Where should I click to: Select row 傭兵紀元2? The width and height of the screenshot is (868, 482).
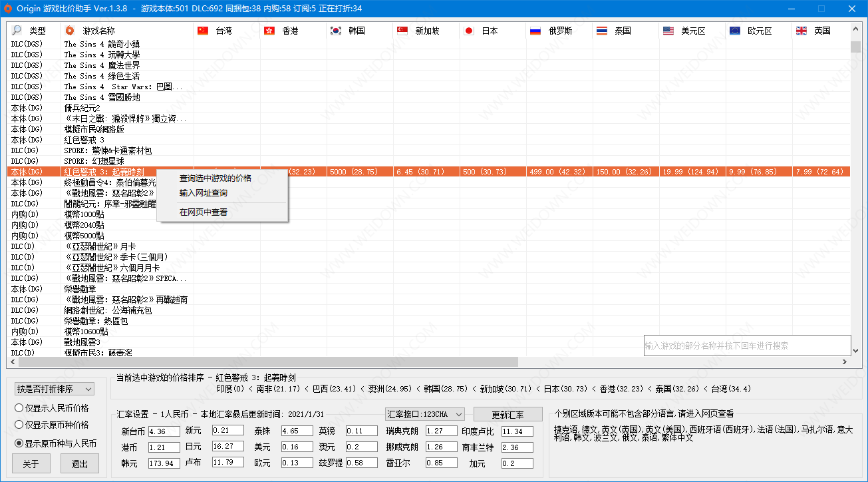coord(429,108)
